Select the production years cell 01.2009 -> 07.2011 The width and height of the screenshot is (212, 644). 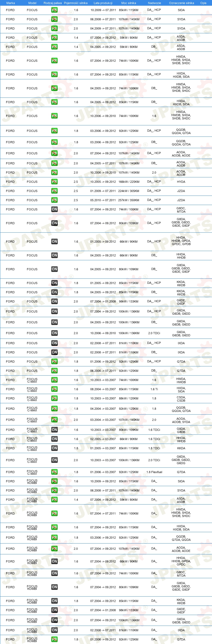(x=103, y=191)
